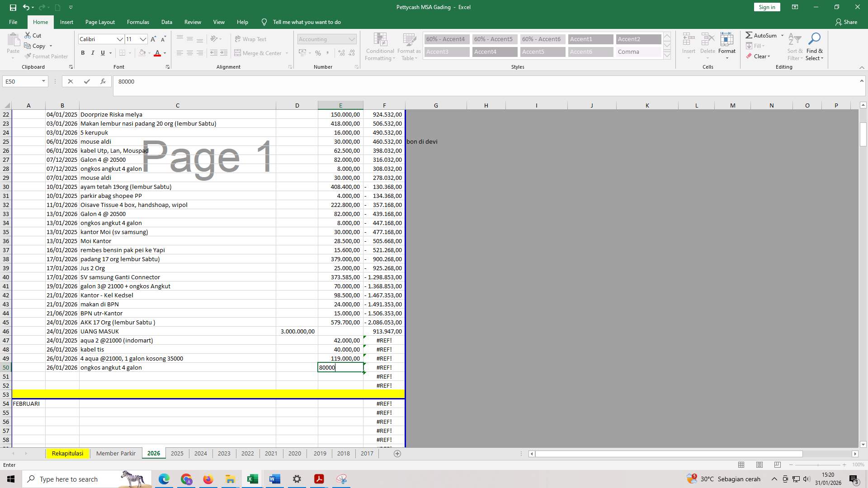Open the Accounting number format dropdown
Screen dimensions: 868x488
pyautogui.click(x=351, y=39)
